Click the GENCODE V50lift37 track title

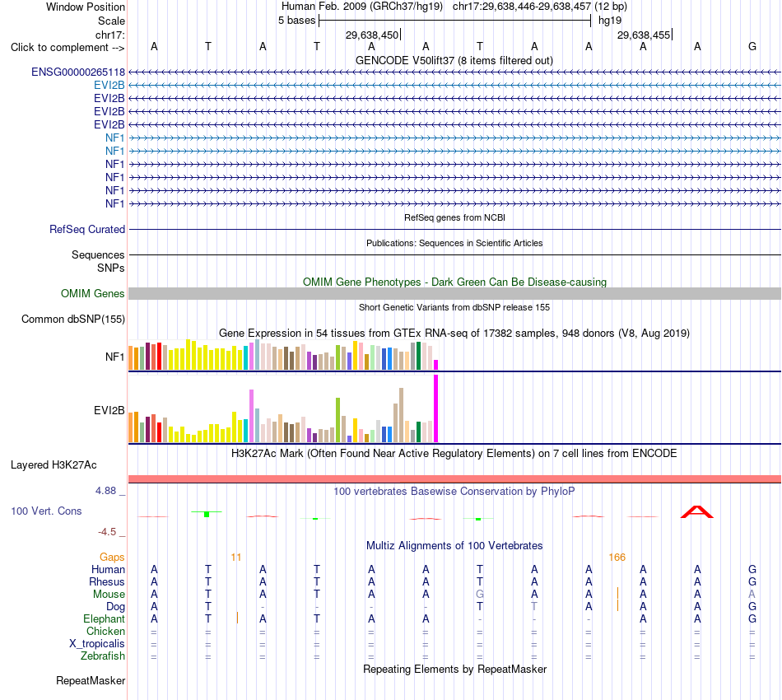pos(454,60)
